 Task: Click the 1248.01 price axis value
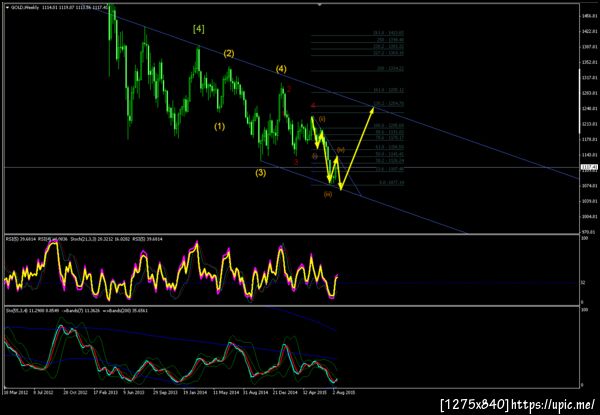coord(590,109)
